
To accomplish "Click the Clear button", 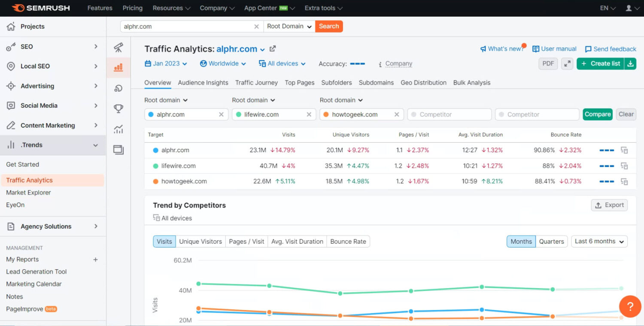I will click(626, 114).
